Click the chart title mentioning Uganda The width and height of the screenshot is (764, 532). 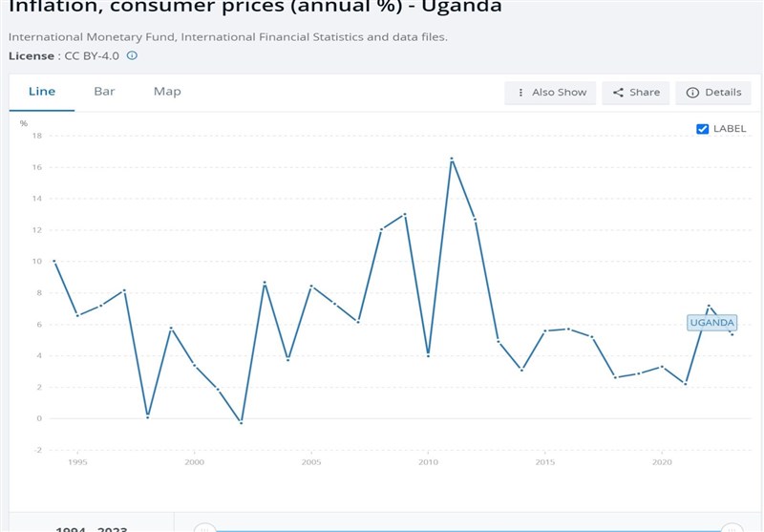pyautogui.click(x=255, y=8)
